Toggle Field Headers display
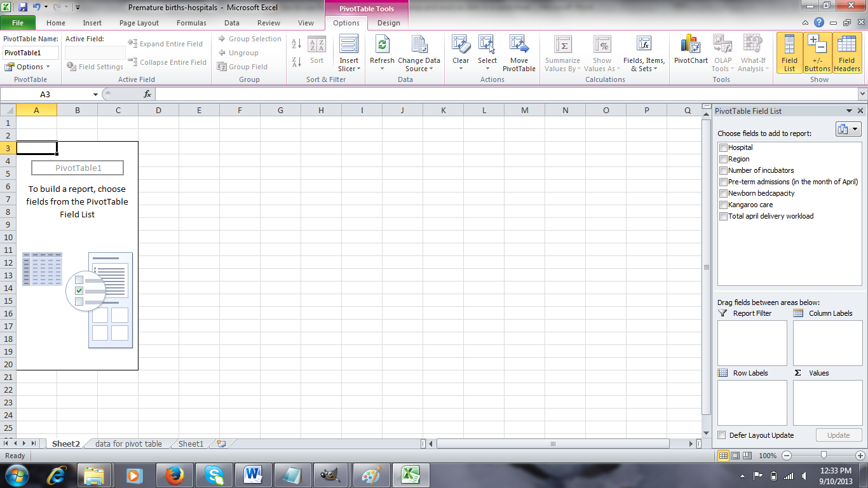 click(x=847, y=53)
